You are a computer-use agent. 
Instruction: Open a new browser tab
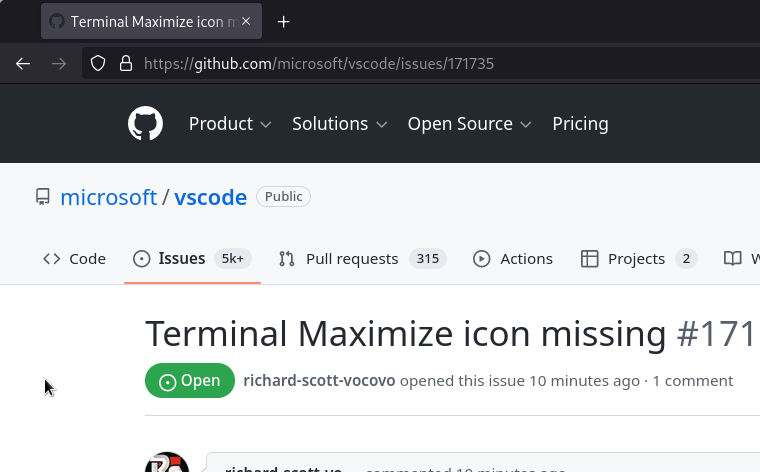[x=284, y=22]
